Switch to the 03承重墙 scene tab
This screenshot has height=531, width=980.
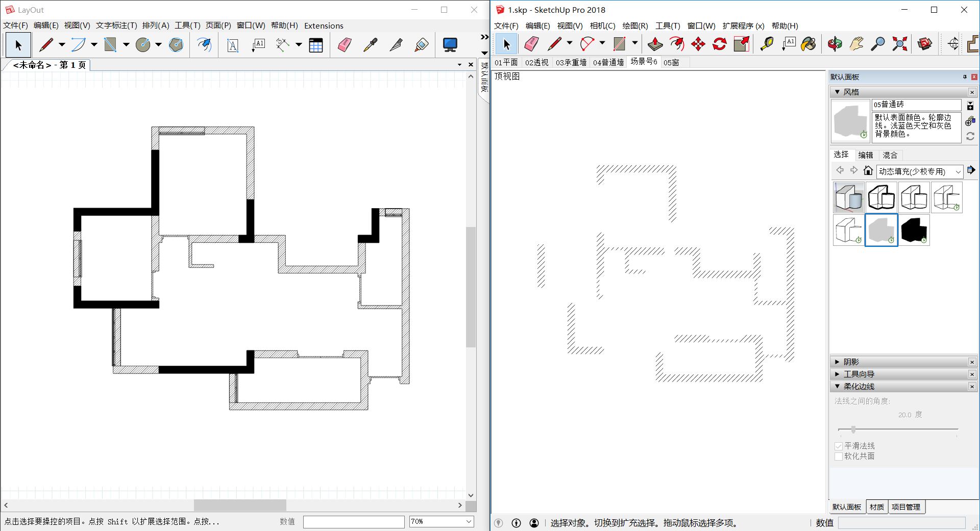click(571, 62)
